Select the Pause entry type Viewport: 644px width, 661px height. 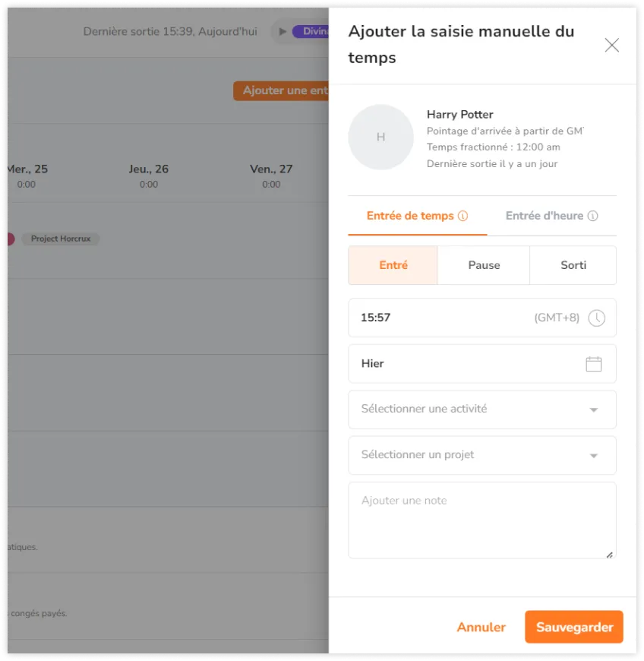[x=484, y=265]
